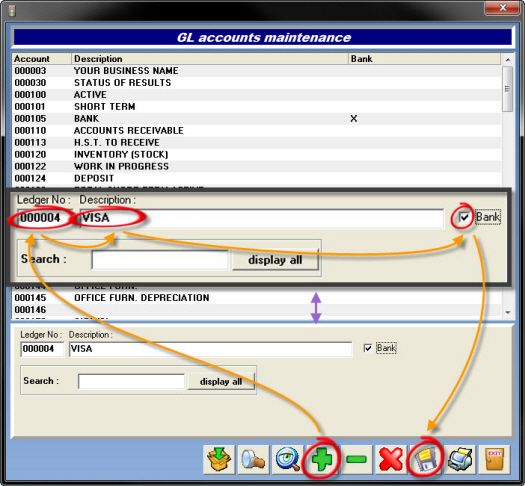Select row 000030 STATUS OF RESULTS
Image resolution: width=525 pixels, height=486 pixels.
[256, 83]
